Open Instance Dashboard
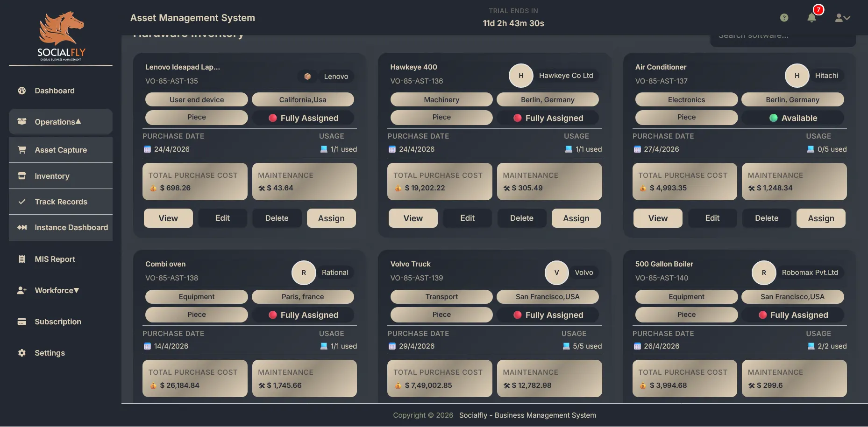This screenshot has height=427, width=868. click(61, 227)
